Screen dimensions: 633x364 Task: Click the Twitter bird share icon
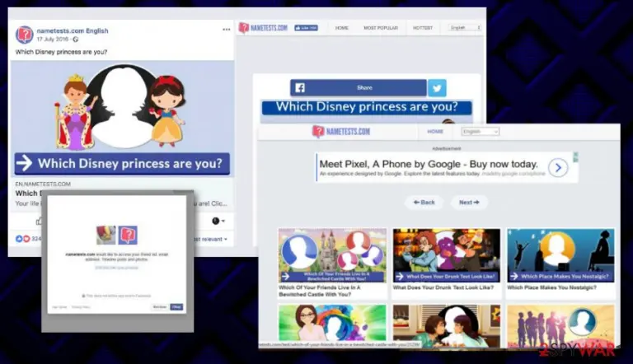[437, 88]
